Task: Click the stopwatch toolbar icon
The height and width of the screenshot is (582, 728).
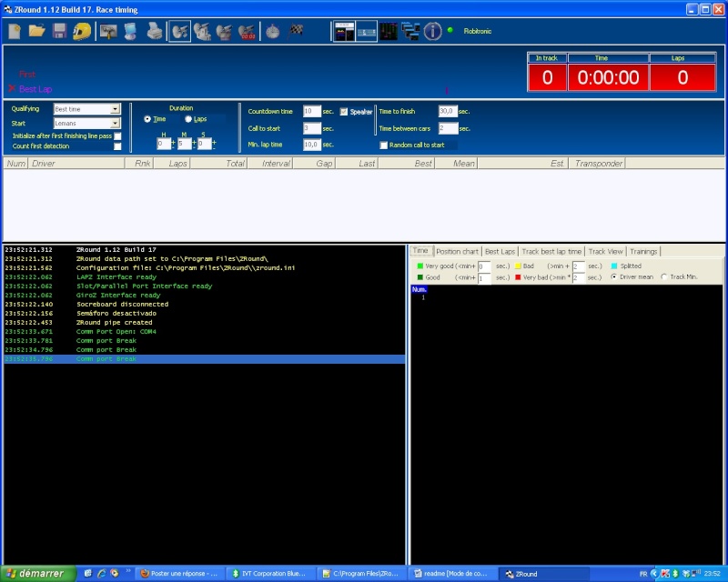Action: 272,32
